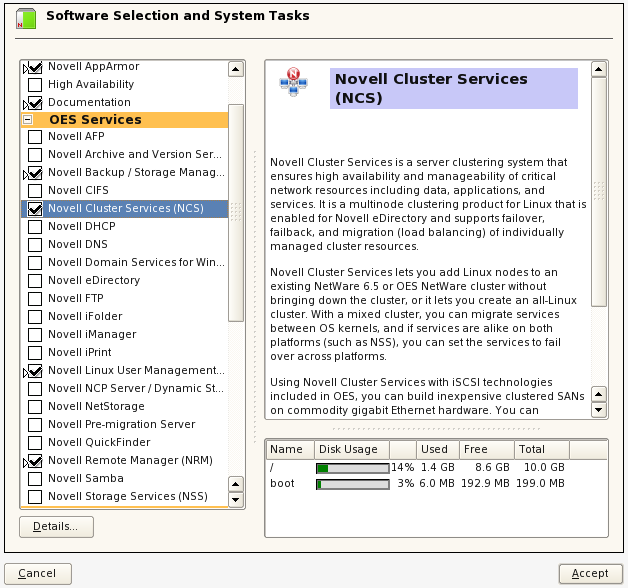Click the Disk Usage column header

coord(352,449)
